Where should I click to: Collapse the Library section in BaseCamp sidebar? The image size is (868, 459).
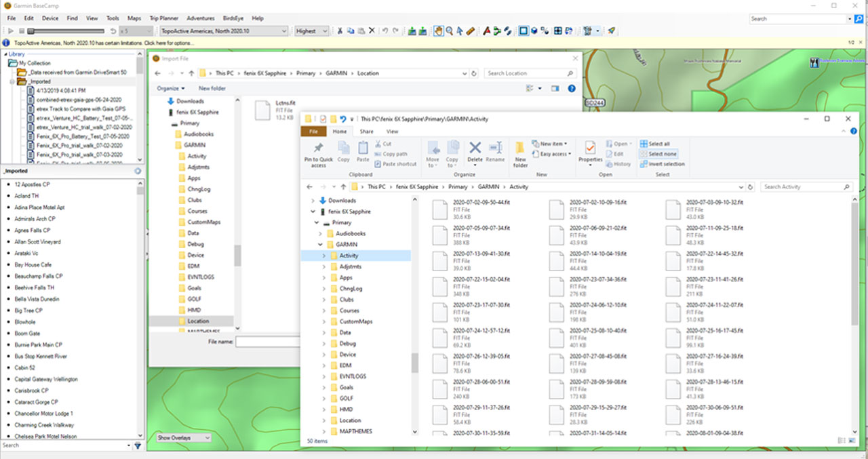click(5, 54)
